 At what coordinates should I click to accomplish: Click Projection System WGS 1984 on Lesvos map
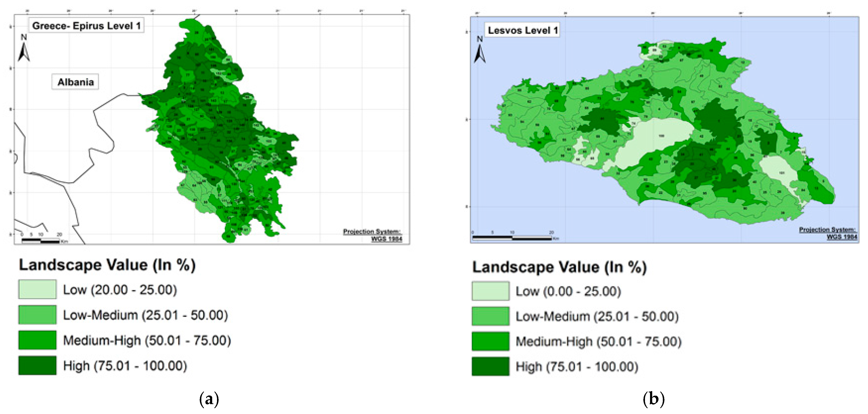(828, 233)
